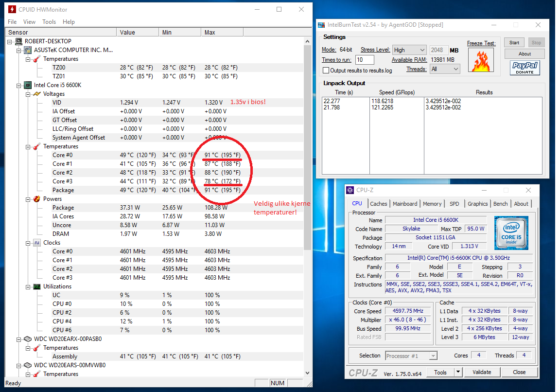The image size is (560, 392).
Task: Click the IntelBurnTest title bar app icon
Action: pyautogui.click(x=321, y=25)
